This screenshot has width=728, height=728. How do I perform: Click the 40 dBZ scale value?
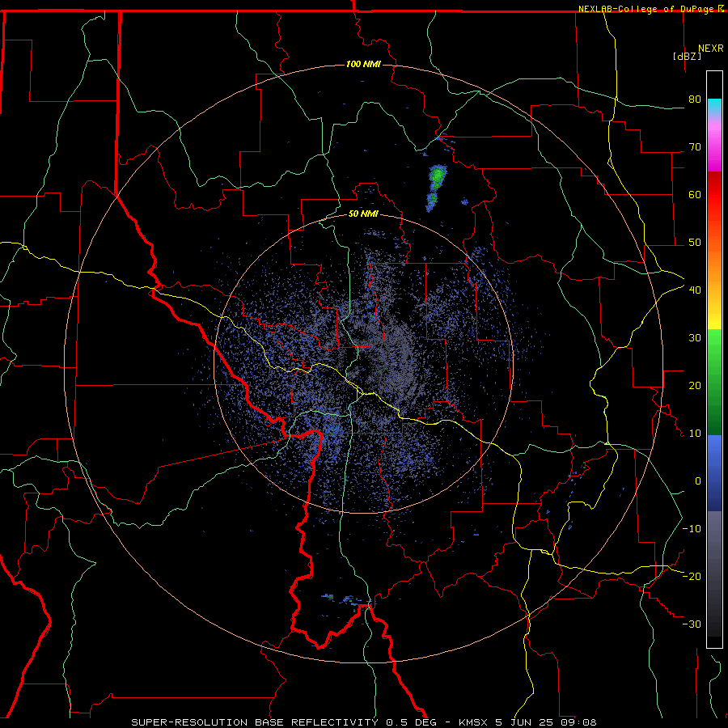click(x=695, y=290)
